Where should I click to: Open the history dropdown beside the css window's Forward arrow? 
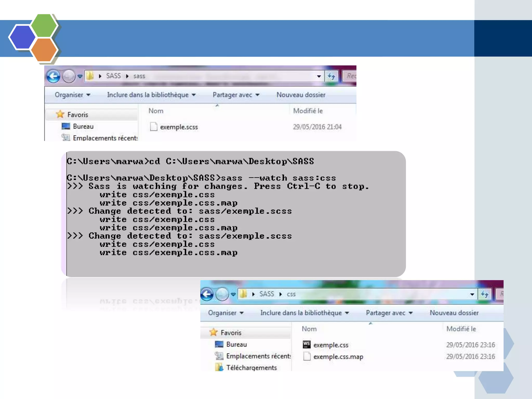pyautogui.click(x=233, y=294)
